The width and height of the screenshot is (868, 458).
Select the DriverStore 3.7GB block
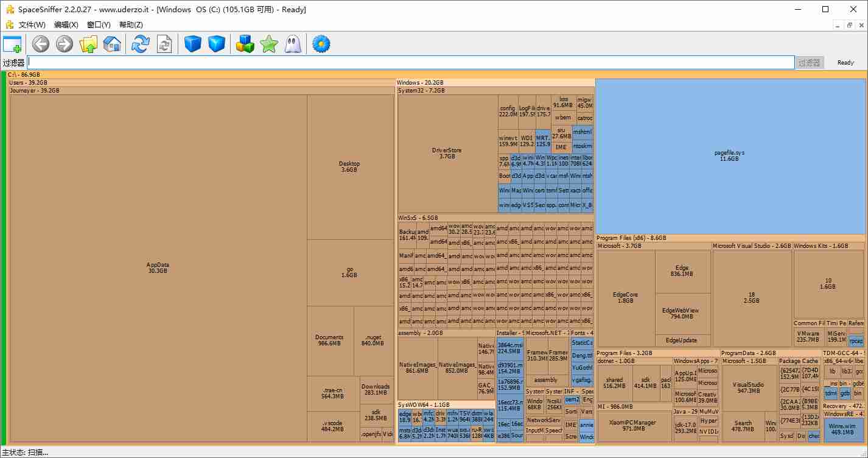447,153
